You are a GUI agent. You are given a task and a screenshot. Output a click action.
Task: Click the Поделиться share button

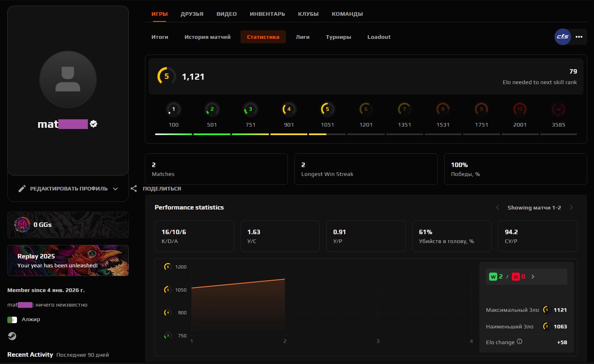[x=162, y=188]
